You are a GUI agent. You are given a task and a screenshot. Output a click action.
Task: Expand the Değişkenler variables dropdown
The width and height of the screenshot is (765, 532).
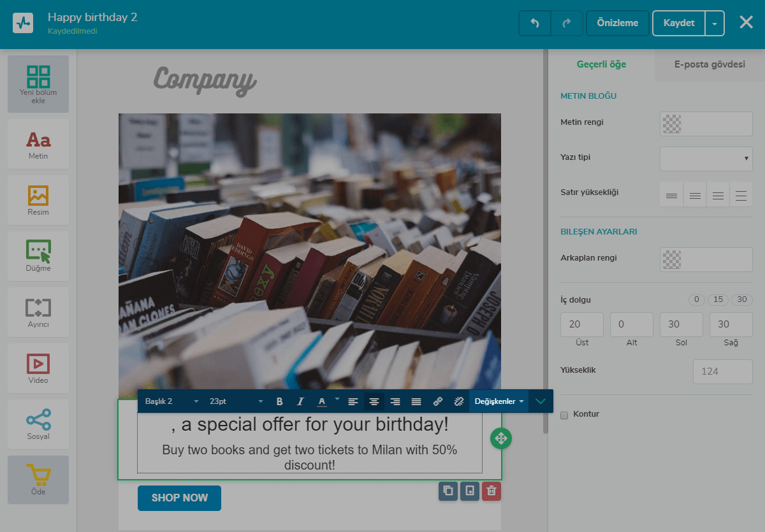[x=499, y=401]
